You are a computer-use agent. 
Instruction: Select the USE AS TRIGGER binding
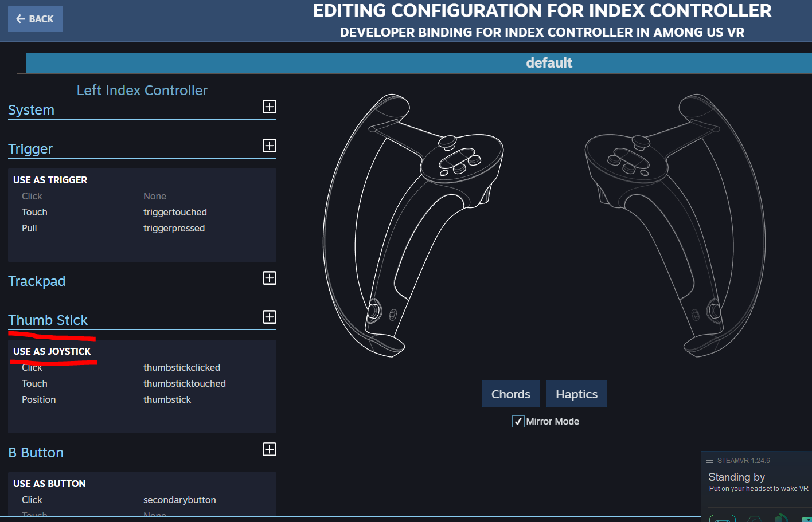(x=50, y=180)
